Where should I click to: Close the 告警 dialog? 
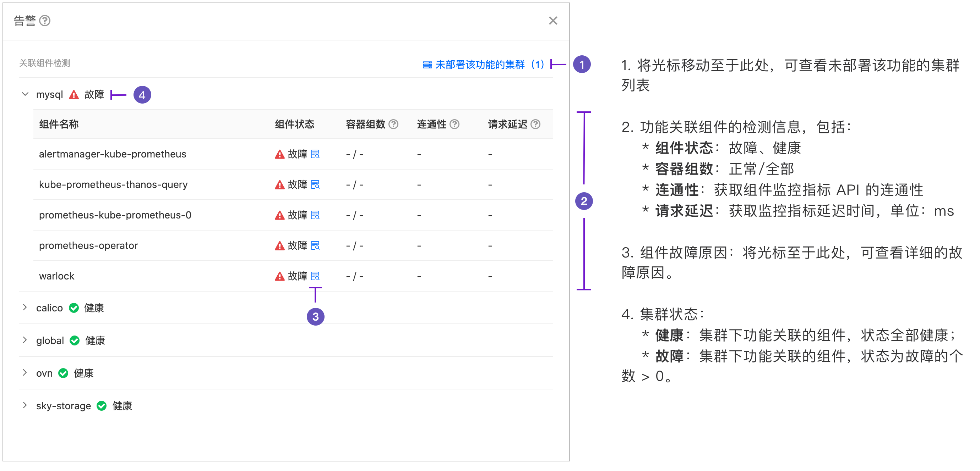553,21
